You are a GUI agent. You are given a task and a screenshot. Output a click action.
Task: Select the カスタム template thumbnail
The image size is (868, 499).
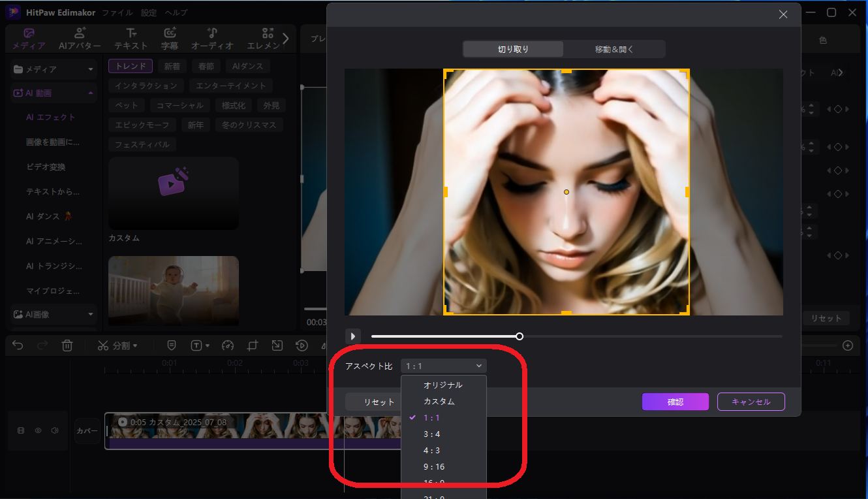tap(173, 193)
